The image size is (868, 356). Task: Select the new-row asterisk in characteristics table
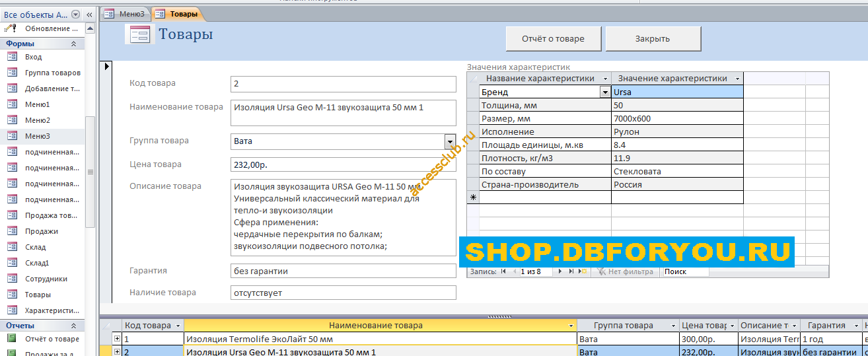coord(473,197)
